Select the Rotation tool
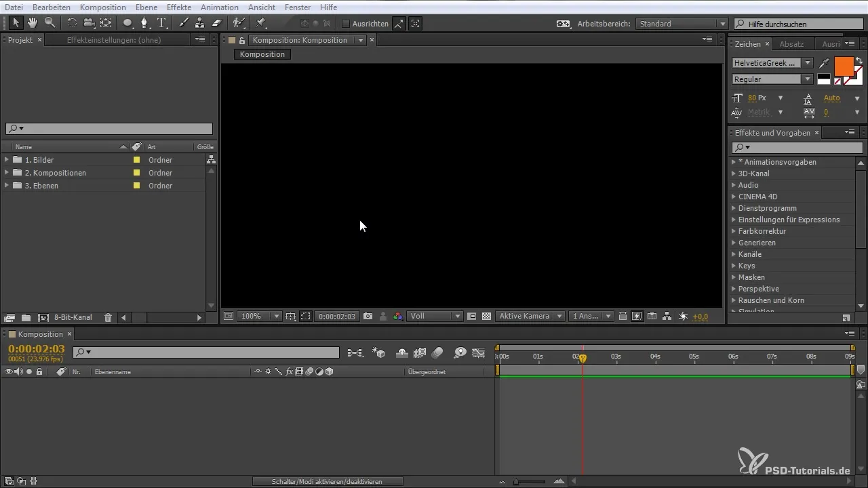This screenshot has width=868, height=488. 72,23
